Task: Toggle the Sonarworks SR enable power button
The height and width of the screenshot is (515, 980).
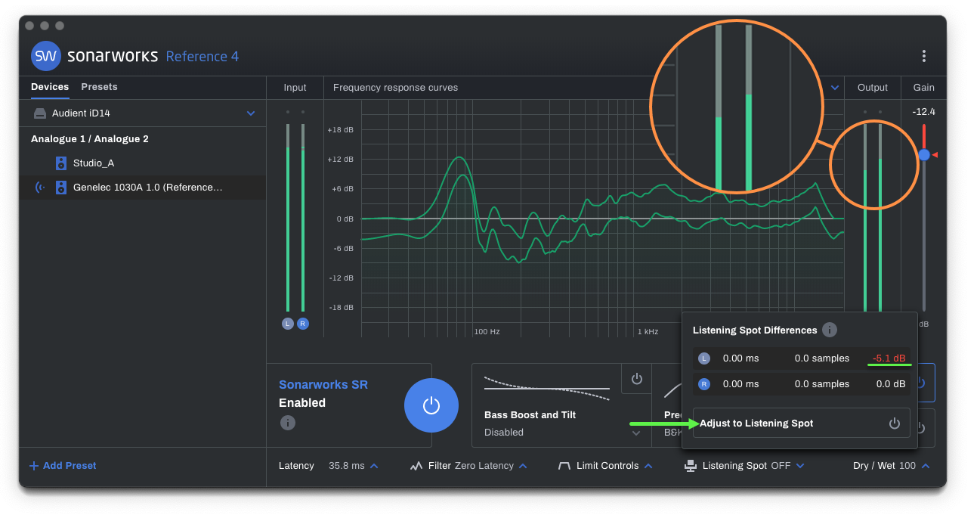Action: pyautogui.click(x=431, y=405)
